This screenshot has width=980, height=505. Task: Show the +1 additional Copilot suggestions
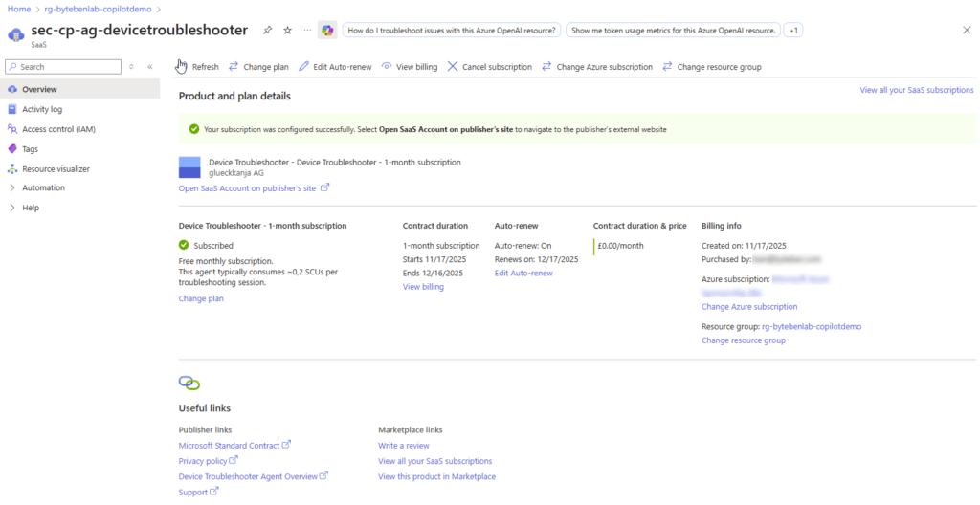(x=792, y=31)
